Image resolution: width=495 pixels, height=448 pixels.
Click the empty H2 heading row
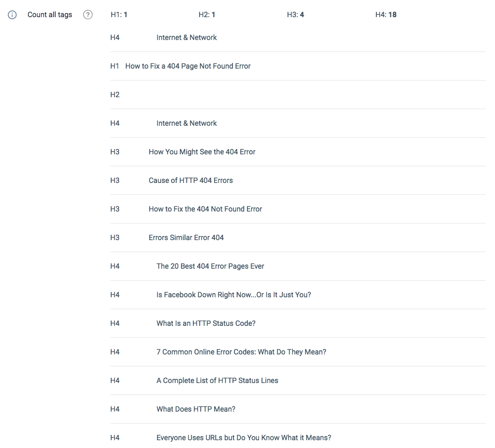pyautogui.click(x=298, y=95)
